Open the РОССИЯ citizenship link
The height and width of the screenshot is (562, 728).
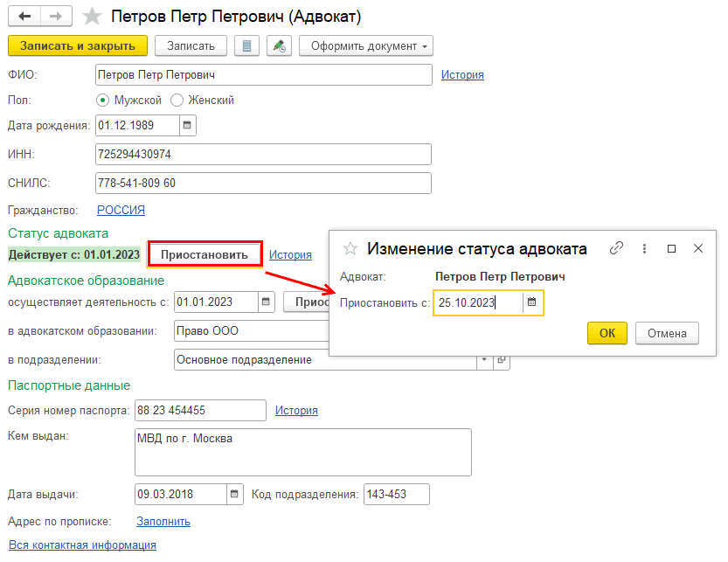tap(121, 210)
